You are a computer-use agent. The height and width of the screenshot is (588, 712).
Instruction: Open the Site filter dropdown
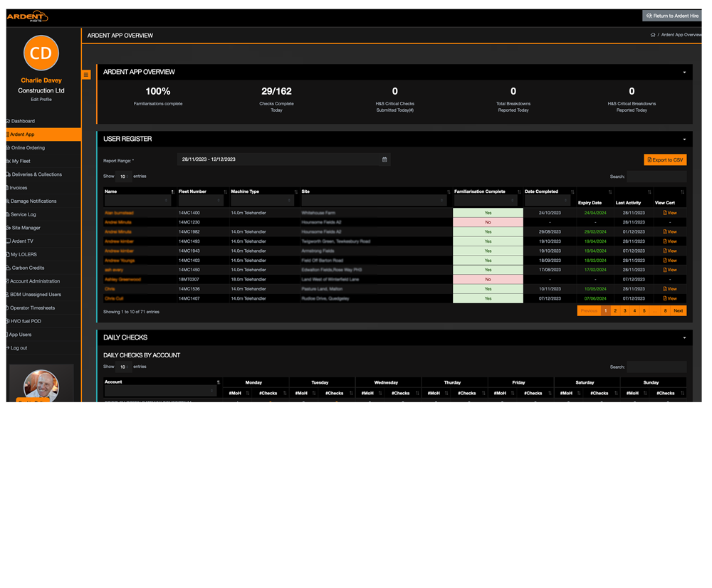point(375,200)
